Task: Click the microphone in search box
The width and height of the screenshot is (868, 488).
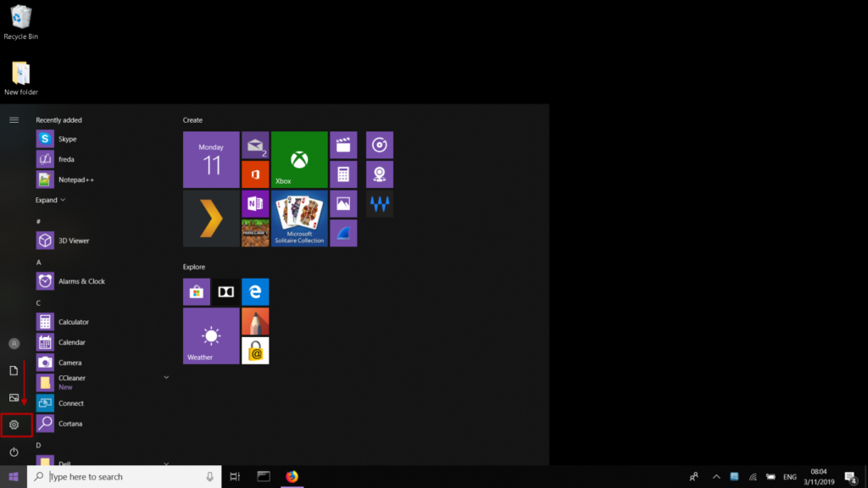Action: tap(210, 476)
